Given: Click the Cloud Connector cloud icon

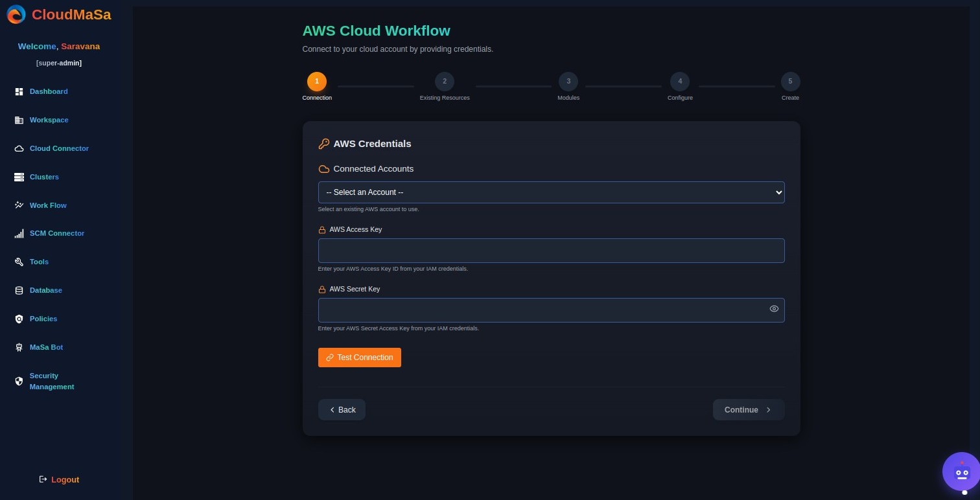Looking at the screenshot, I should pos(19,149).
